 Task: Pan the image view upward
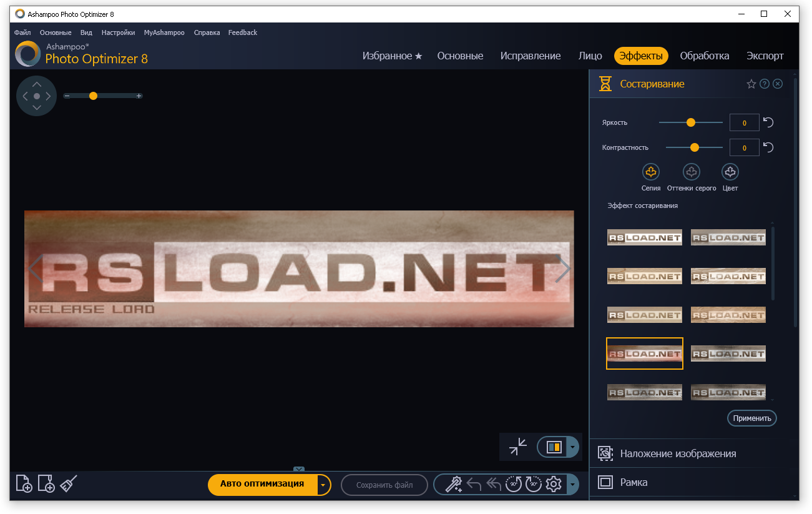click(37, 84)
